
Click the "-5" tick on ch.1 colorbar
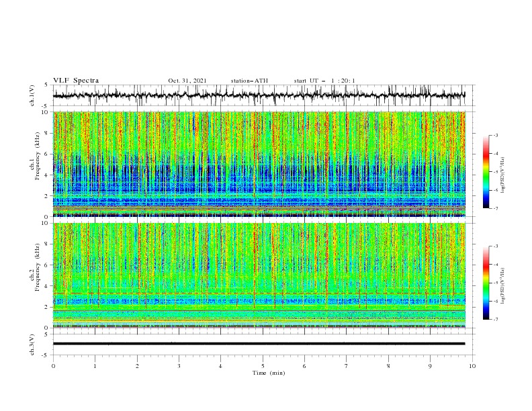pyautogui.click(x=496, y=172)
